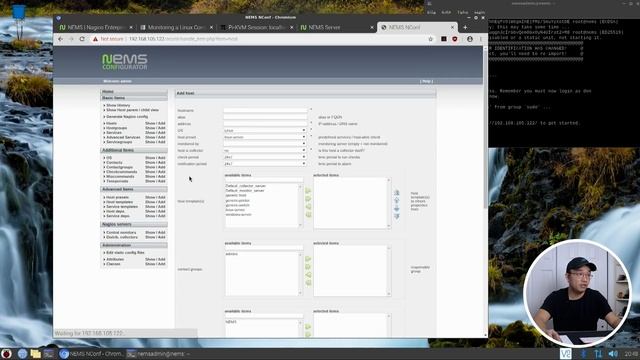Click into the address field
Screen dimensions: 640x360
click(265, 123)
